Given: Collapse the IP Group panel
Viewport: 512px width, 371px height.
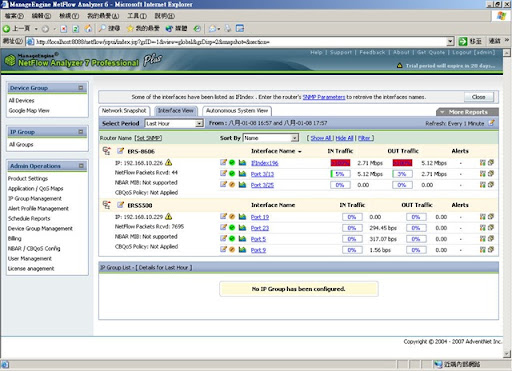Looking at the screenshot, I should (81, 132).
